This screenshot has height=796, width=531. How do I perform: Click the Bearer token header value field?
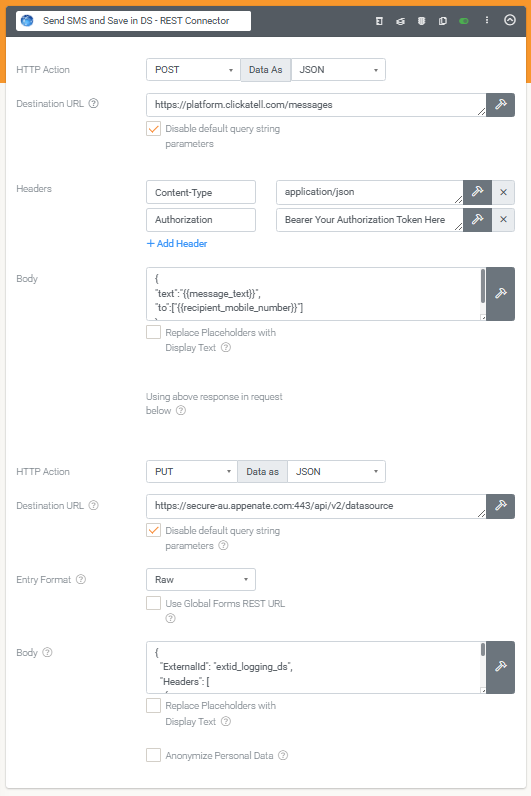tap(370, 220)
